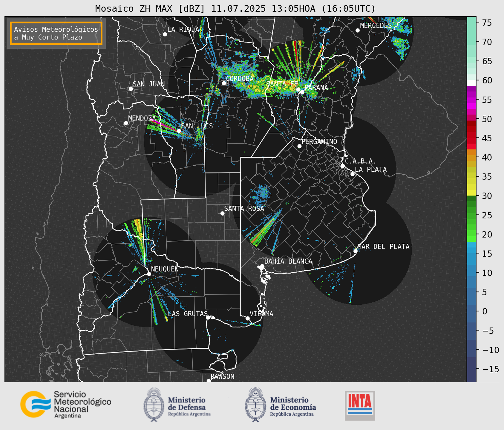Click the BAHÍA BLANCA city marker dot

(x=262, y=266)
